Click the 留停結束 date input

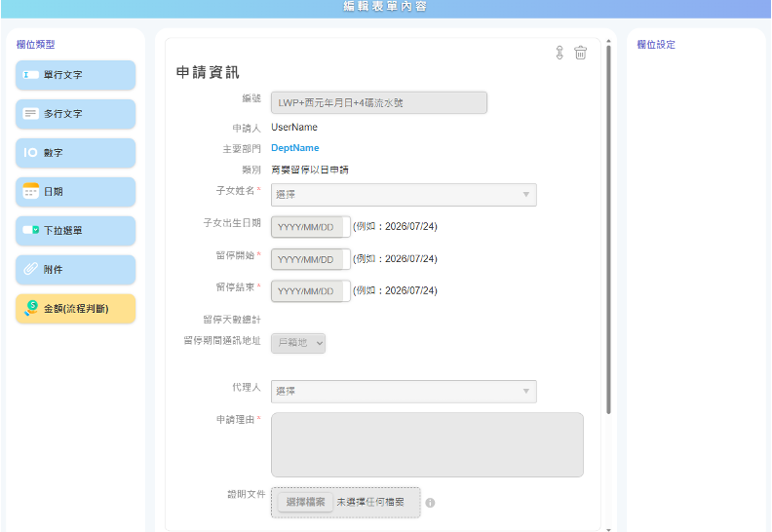(311, 291)
